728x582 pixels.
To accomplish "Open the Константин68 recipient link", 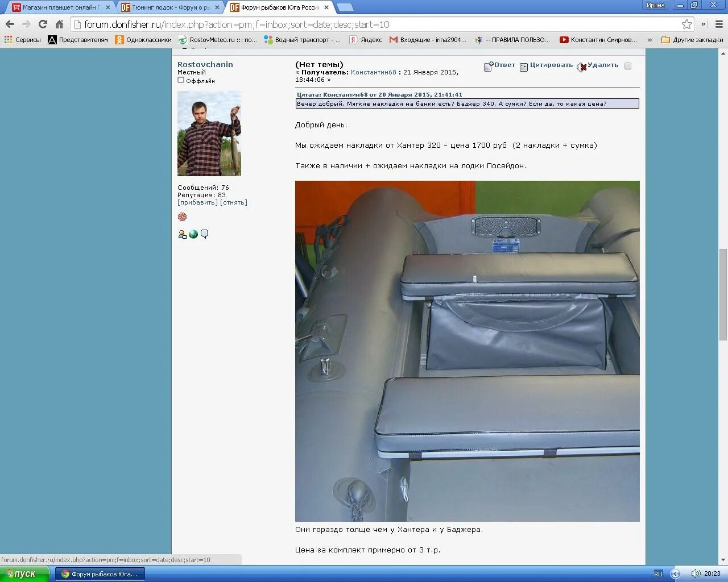I will (x=374, y=72).
